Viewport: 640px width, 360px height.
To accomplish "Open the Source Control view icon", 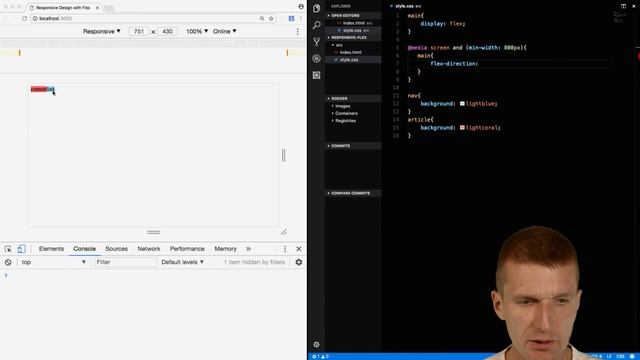I will [316, 42].
